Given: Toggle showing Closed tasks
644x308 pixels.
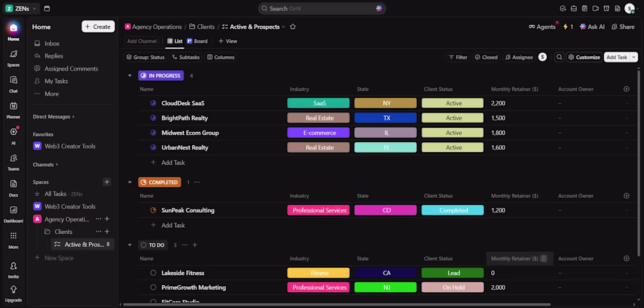Looking at the screenshot, I should (486, 57).
